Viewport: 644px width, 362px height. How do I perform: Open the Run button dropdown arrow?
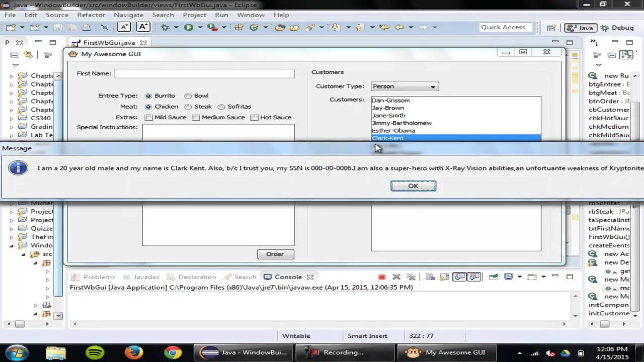tap(200, 28)
